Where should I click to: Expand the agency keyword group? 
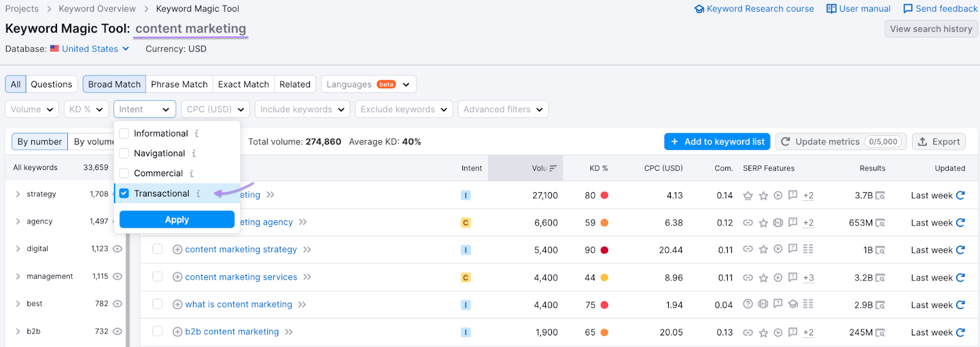pyautogui.click(x=18, y=222)
